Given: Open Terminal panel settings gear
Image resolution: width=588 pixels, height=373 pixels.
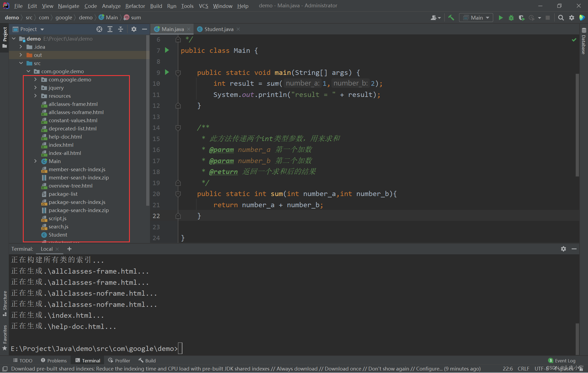Looking at the screenshot, I should tap(563, 249).
